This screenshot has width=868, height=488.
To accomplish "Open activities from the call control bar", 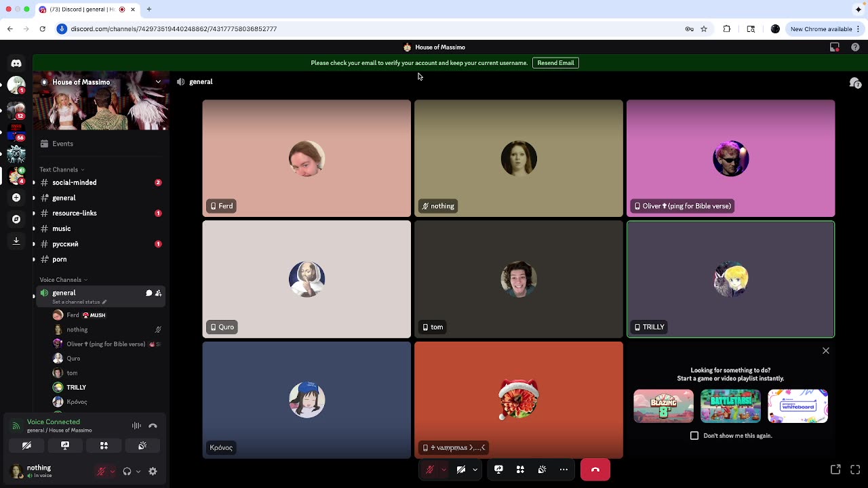I will point(520,469).
